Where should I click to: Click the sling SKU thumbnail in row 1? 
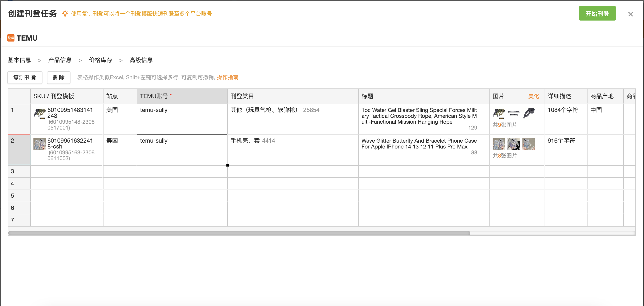tap(40, 113)
